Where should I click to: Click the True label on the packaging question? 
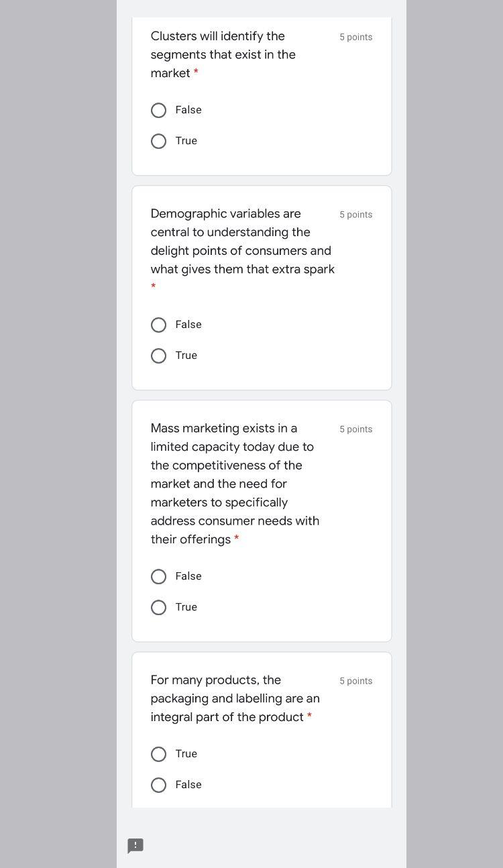click(186, 754)
